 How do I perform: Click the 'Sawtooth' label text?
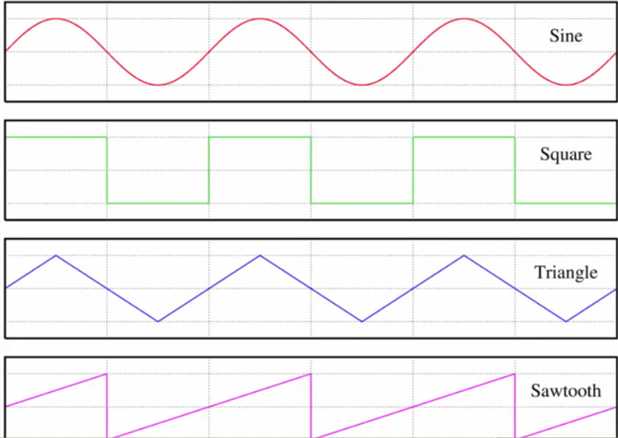tap(566, 391)
